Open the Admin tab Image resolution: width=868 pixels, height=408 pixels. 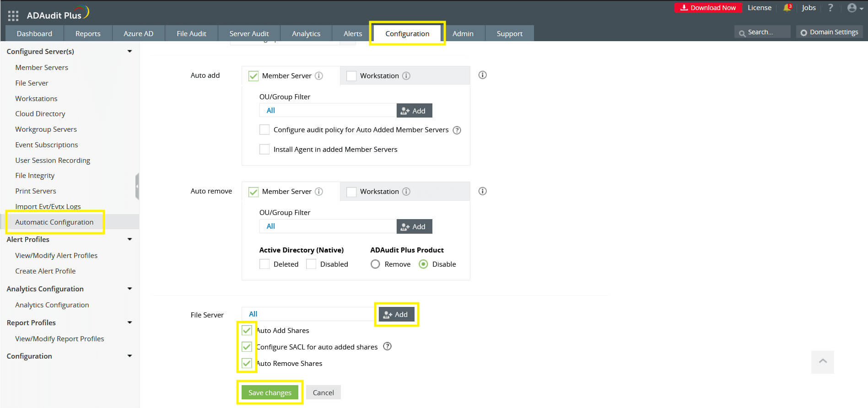click(463, 33)
